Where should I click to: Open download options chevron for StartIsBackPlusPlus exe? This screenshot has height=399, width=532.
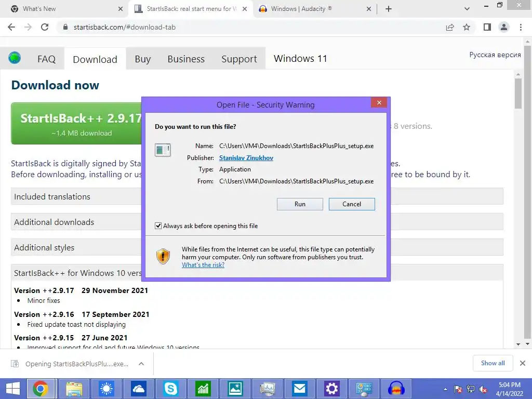click(x=141, y=364)
